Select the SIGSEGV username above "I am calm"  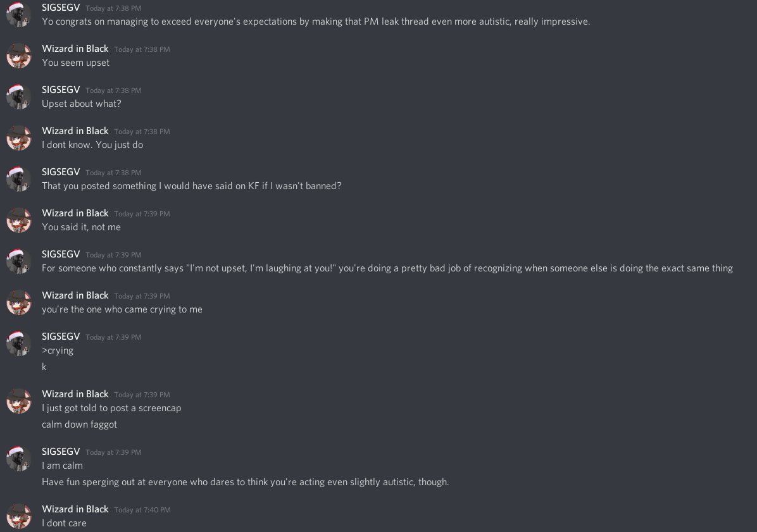[61, 452]
